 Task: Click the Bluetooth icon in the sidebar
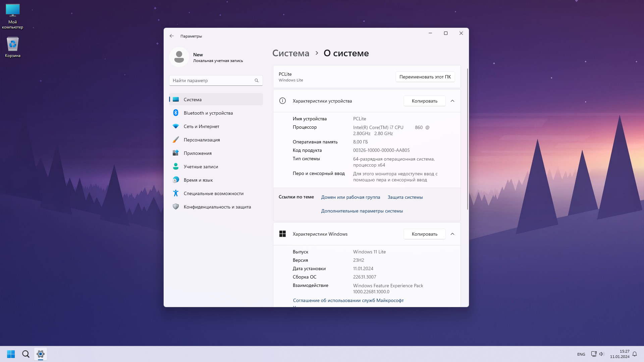coord(175,113)
